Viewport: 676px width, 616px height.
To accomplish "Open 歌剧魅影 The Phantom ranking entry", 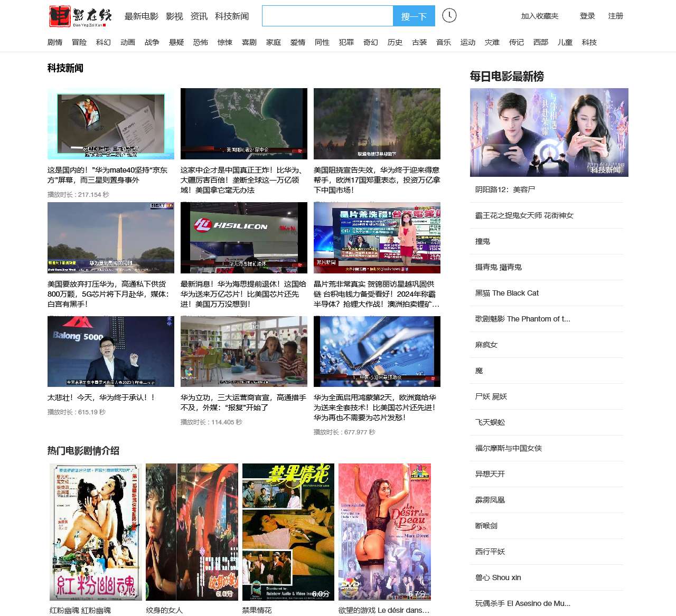I will (x=523, y=319).
